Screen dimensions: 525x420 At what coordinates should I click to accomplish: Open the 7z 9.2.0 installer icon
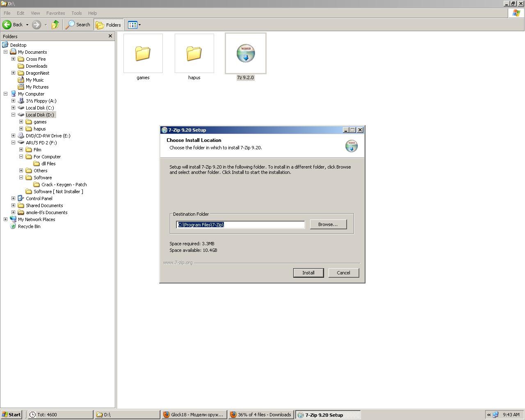[x=245, y=54]
